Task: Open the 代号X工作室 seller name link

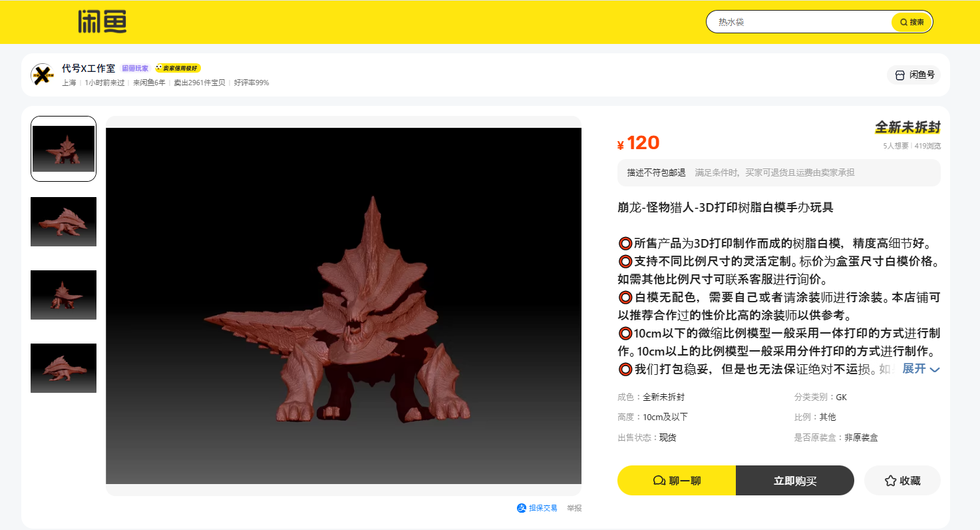Action: coord(88,69)
